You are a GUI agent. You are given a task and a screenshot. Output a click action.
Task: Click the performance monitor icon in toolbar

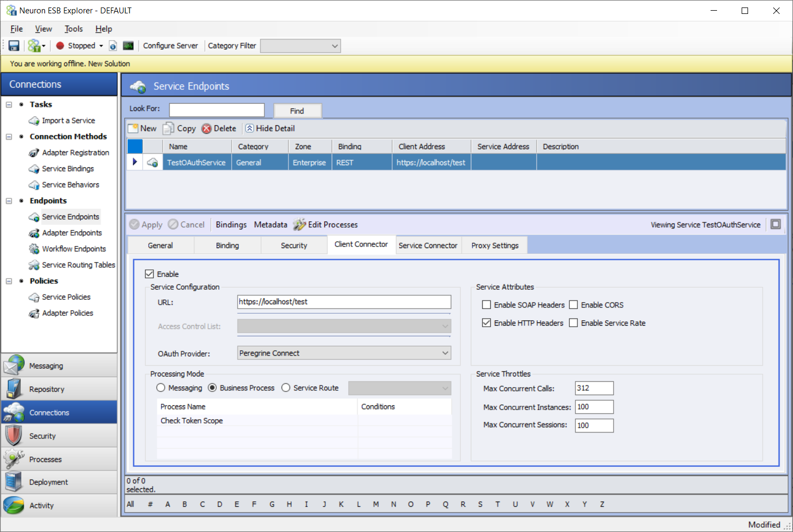pyautogui.click(x=128, y=46)
